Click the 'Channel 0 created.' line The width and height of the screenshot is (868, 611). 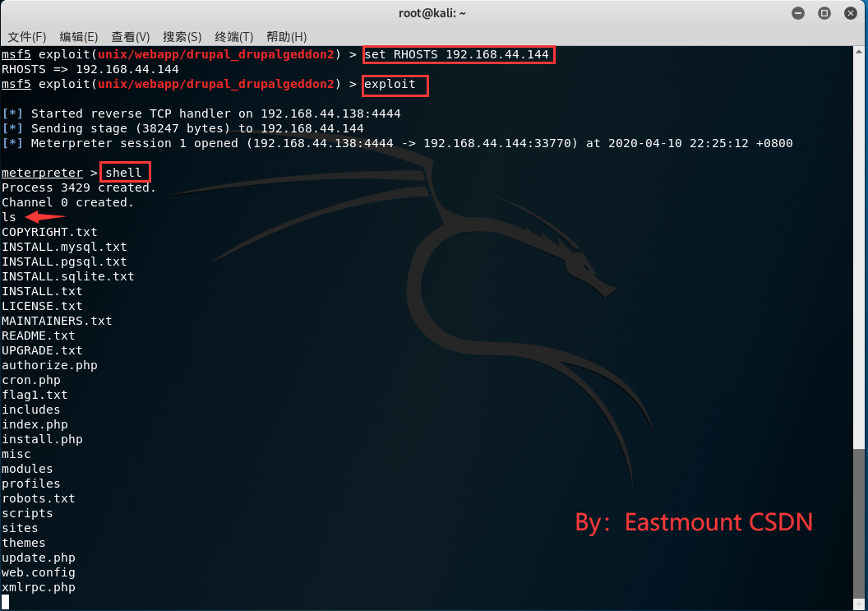point(67,203)
